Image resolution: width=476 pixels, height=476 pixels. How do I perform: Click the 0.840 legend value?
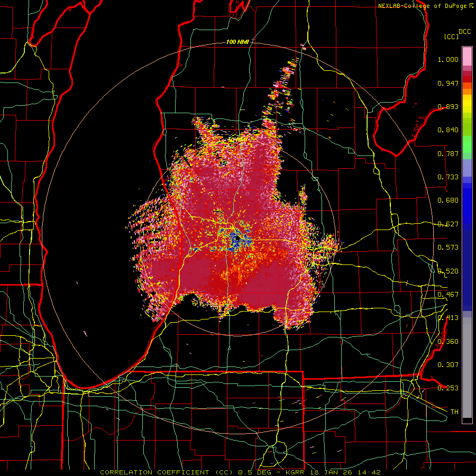[x=448, y=130]
